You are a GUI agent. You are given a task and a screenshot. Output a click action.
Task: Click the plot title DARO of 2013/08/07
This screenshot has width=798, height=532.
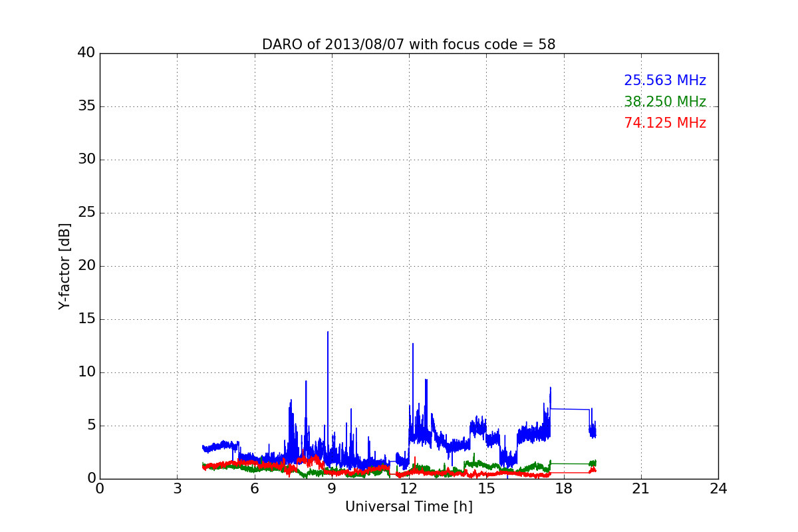click(x=408, y=45)
